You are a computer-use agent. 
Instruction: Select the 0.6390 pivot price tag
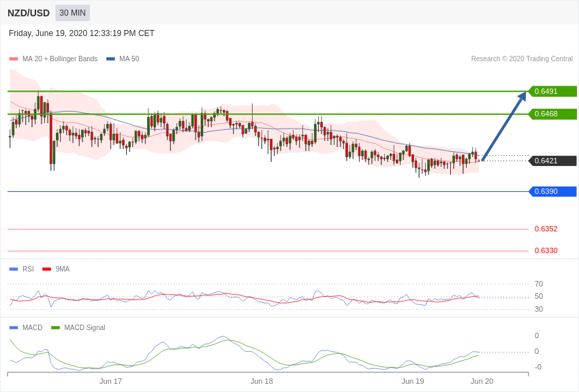553,191
